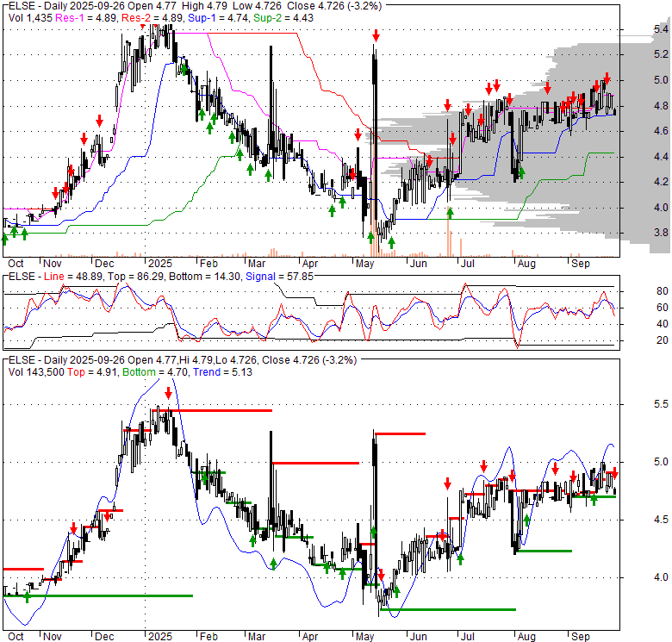
Task: Select the blue 'Sup-1 = 4.74' label
Action: point(219,18)
